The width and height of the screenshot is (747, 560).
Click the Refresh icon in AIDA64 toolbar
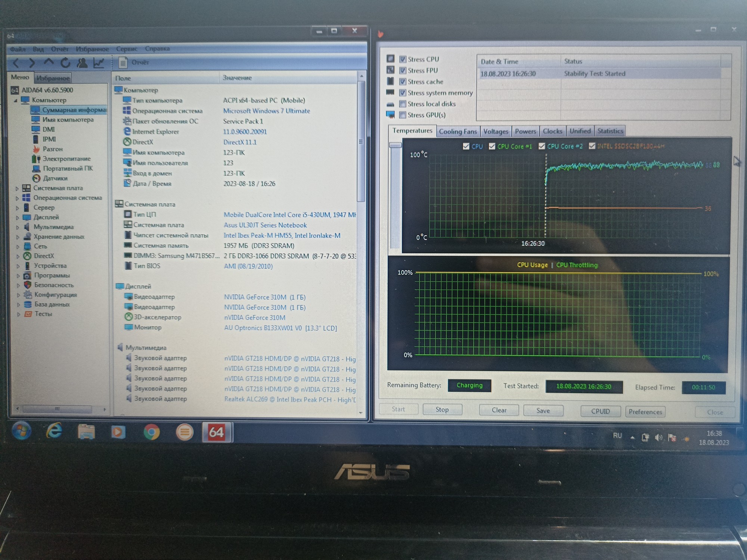(65, 63)
